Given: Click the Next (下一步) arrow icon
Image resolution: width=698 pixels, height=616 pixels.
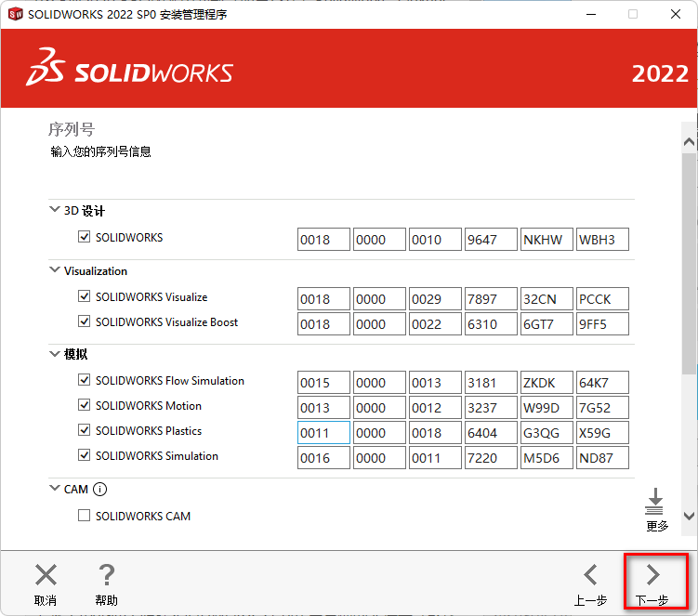Looking at the screenshot, I should [652, 575].
